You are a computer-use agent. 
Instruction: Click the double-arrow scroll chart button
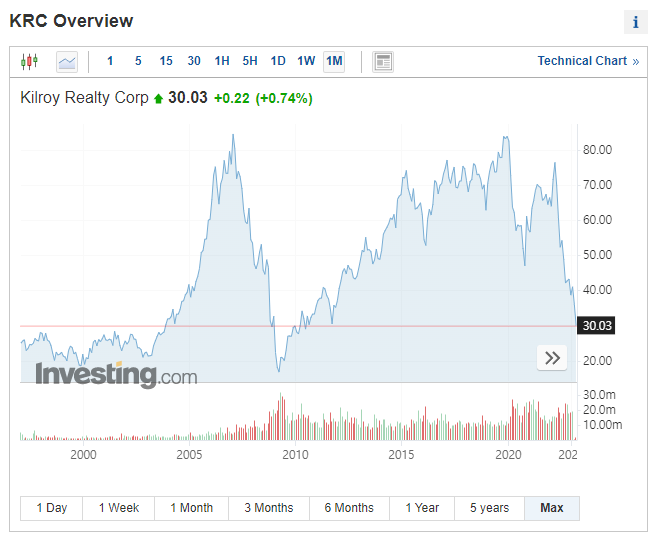click(x=552, y=358)
